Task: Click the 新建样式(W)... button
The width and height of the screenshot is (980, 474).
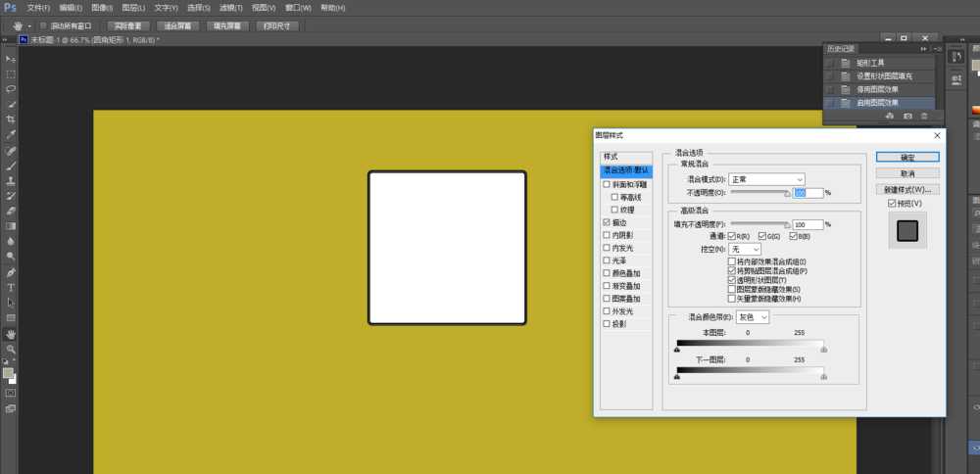Action: coord(907,189)
